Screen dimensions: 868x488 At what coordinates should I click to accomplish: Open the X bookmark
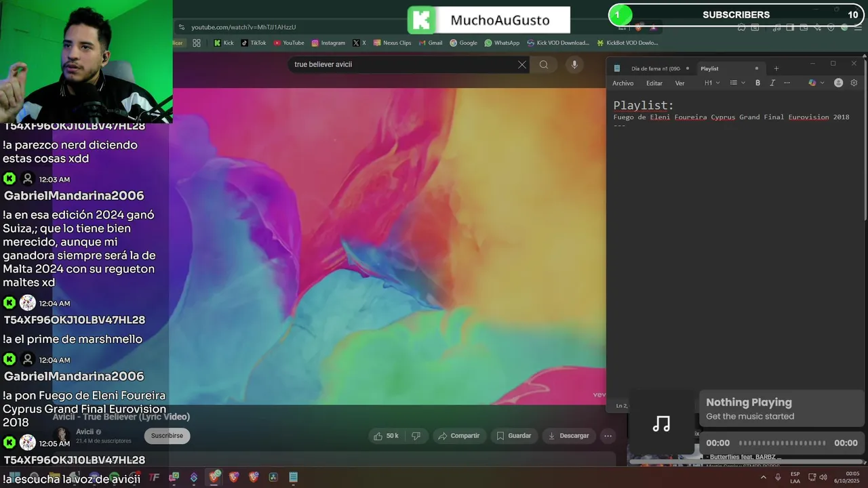tap(359, 43)
